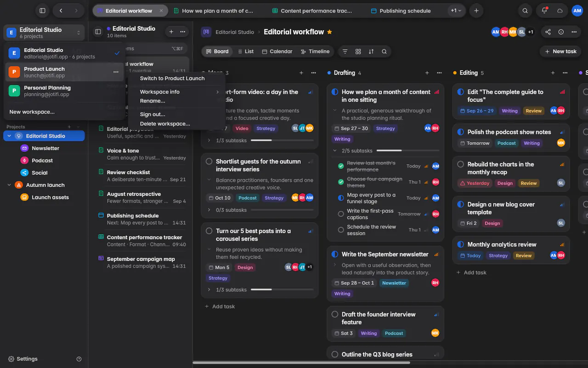Add new tab with plus icon

[x=476, y=11]
